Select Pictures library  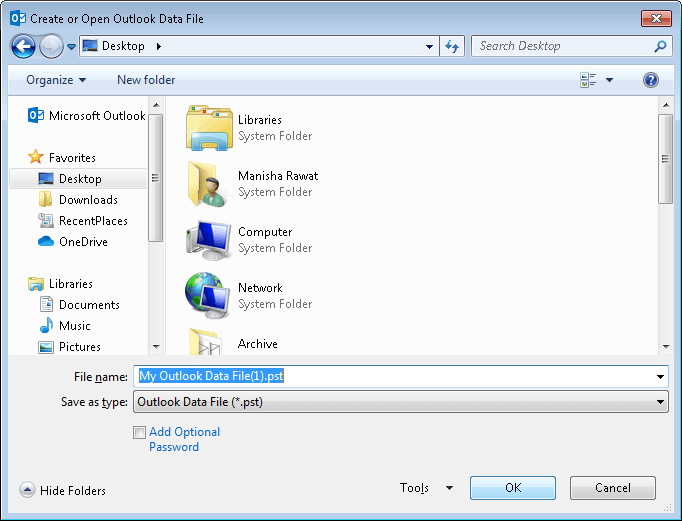[70, 347]
